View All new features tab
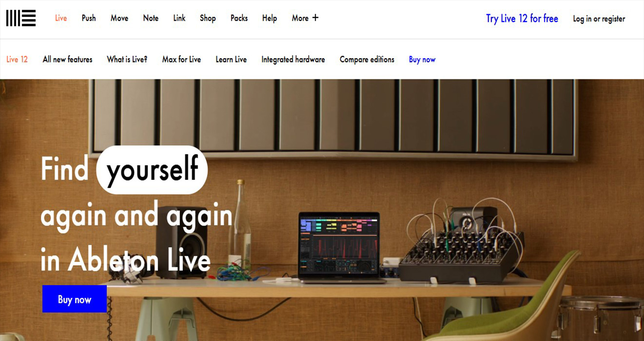Image resolution: width=644 pixels, height=341 pixels. pos(67,59)
